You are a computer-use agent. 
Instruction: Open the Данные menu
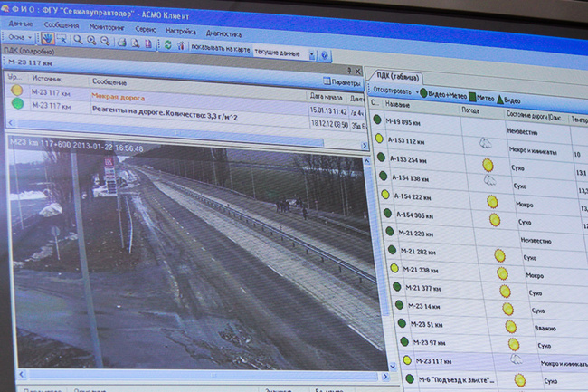(21, 24)
